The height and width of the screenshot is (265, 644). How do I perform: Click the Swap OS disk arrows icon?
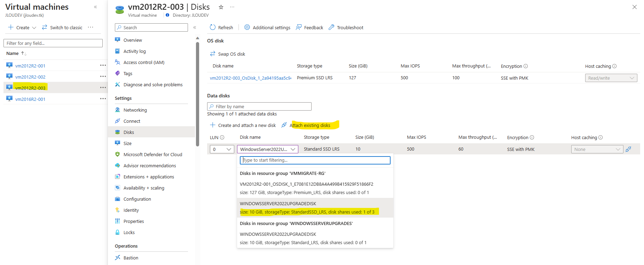[213, 54]
